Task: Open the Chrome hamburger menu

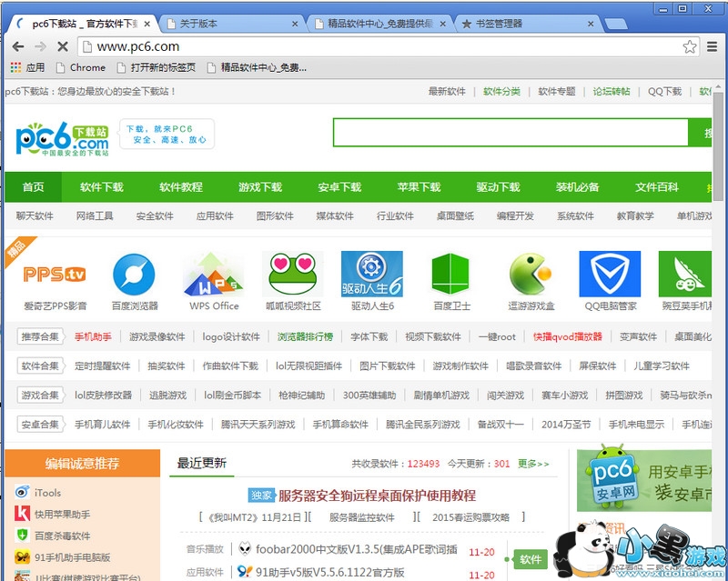Action: [x=713, y=46]
